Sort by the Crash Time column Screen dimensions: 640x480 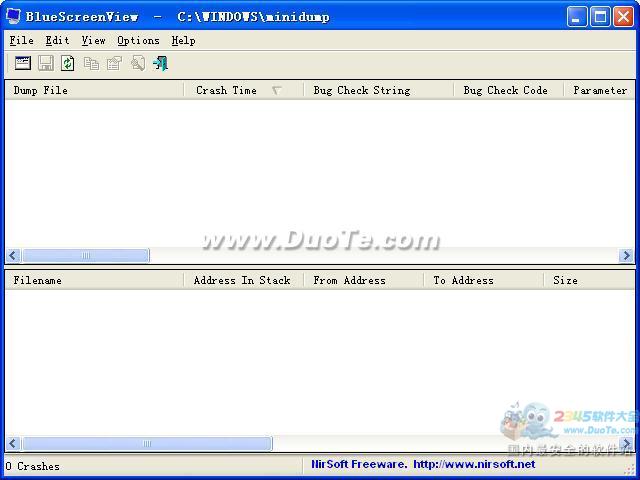[226, 90]
